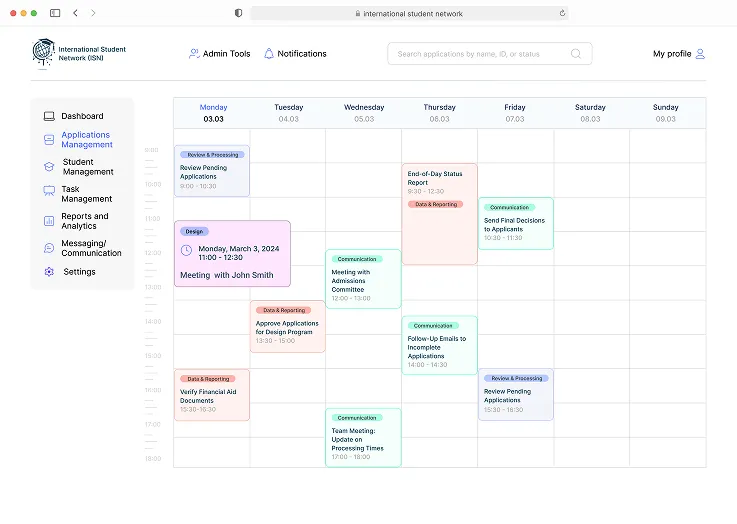
Task: Open the Team Meeting processing times event
Action: (x=363, y=437)
